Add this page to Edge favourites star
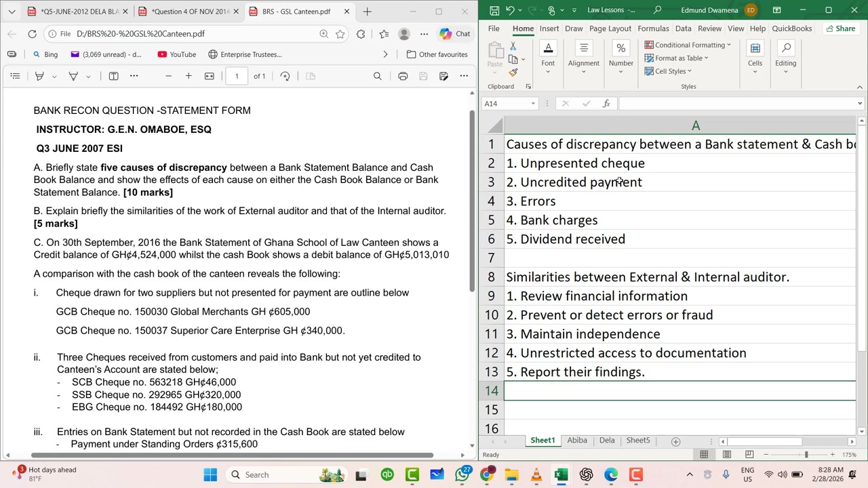Screen dimensions: 868x488 point(340,34)
